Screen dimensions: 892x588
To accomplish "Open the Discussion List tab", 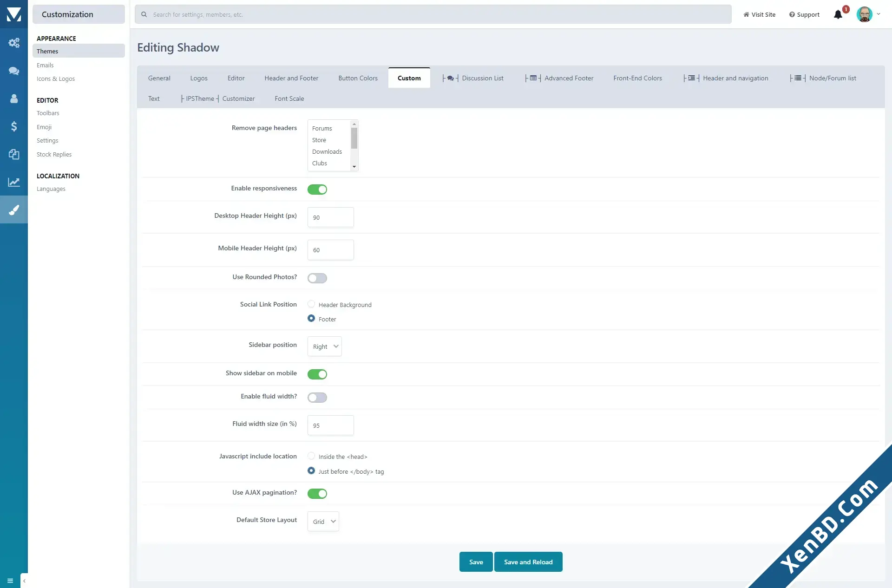I will 473,78.
